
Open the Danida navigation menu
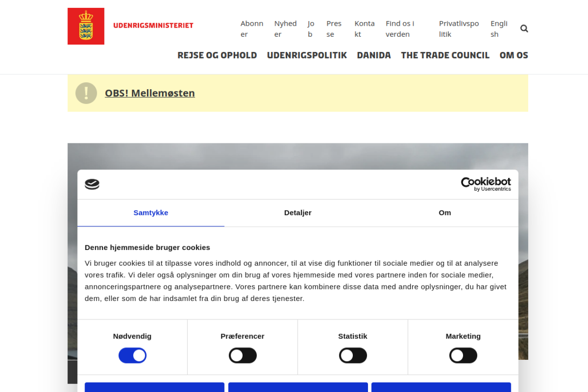point(374,55)
